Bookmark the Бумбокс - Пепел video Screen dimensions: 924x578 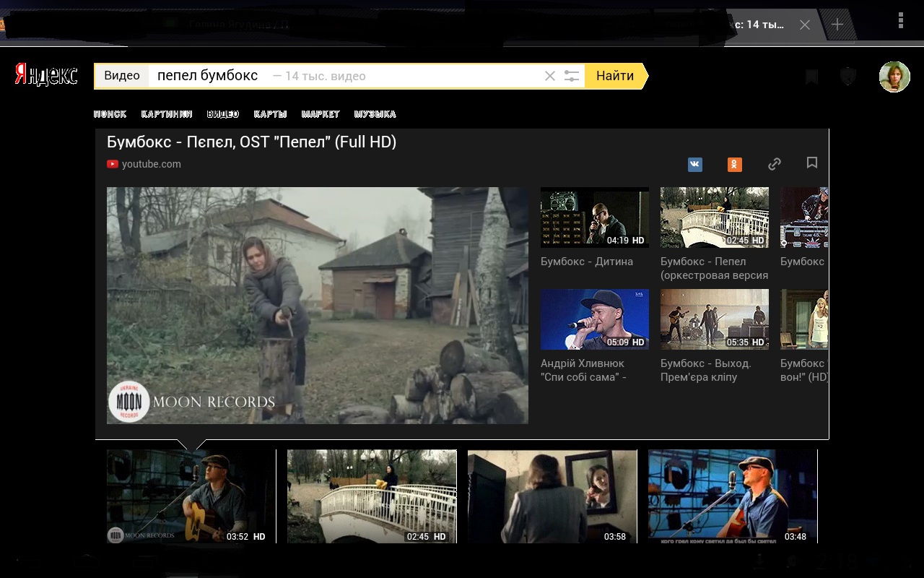(812, 163)
